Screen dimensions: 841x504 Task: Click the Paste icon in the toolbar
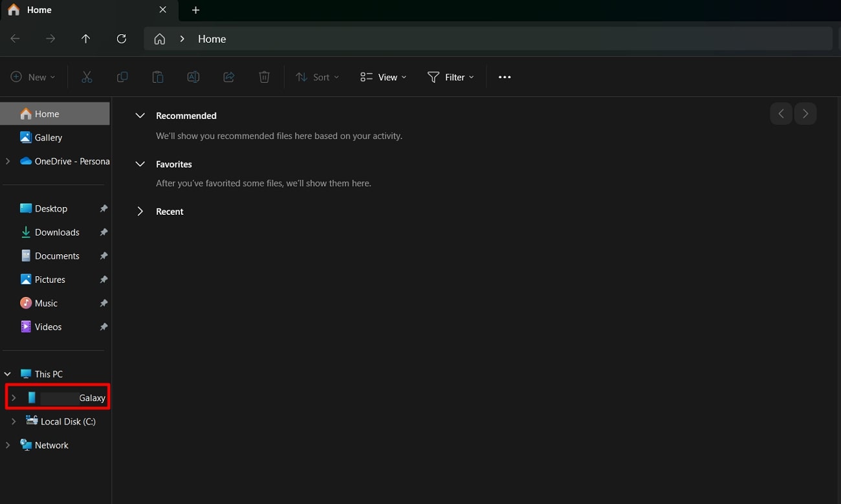(158, 76)
